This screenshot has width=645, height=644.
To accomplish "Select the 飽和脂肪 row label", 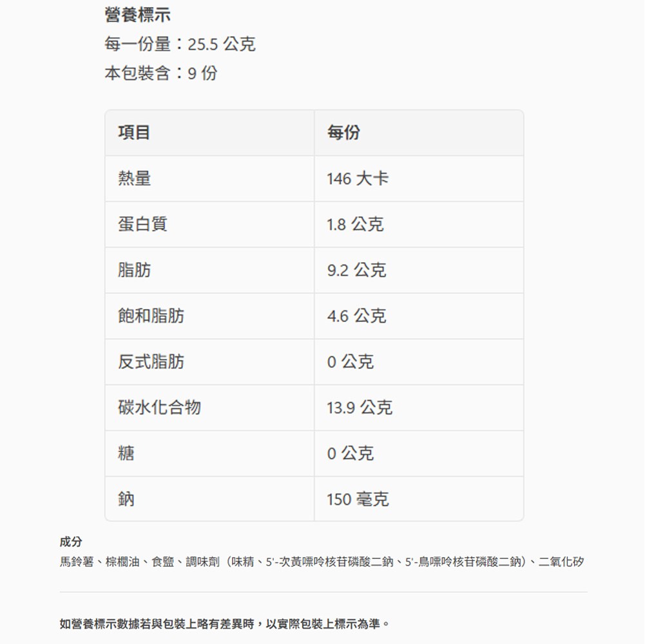I will (x=151, y=316).
